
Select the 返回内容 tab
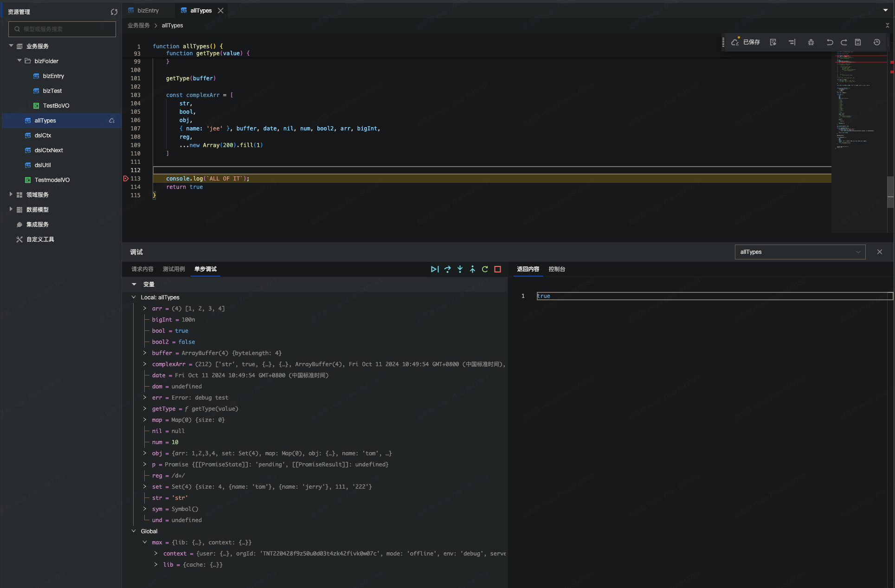(528, 269)
